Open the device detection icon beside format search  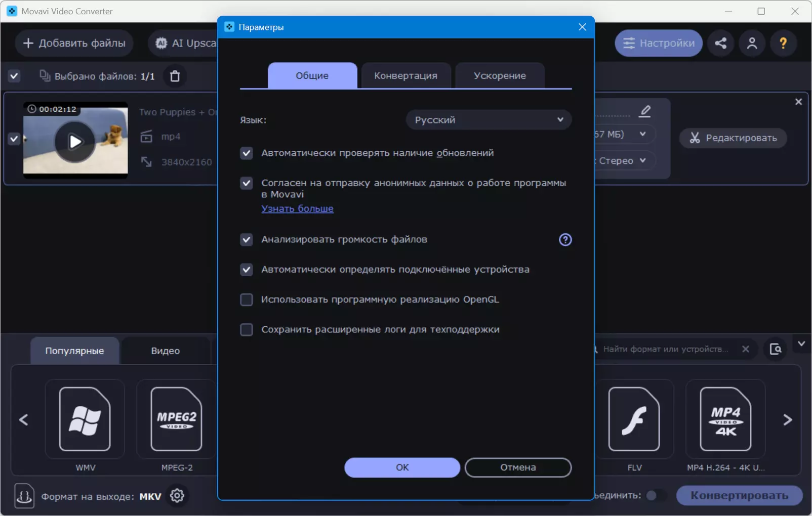776,349
